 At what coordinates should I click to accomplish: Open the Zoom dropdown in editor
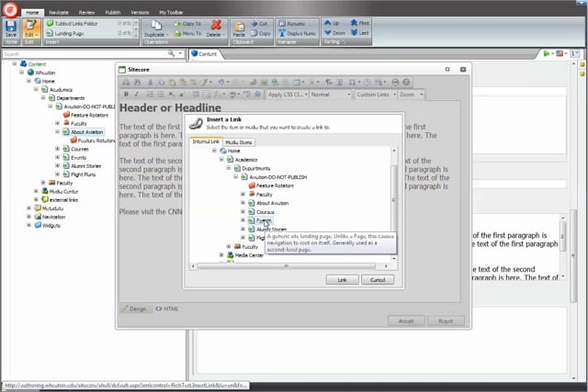413,94
